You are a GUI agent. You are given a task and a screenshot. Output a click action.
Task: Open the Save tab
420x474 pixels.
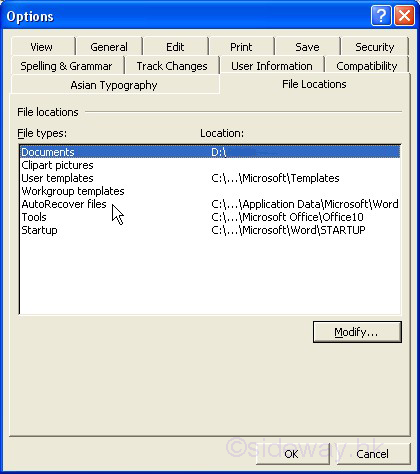307,47
